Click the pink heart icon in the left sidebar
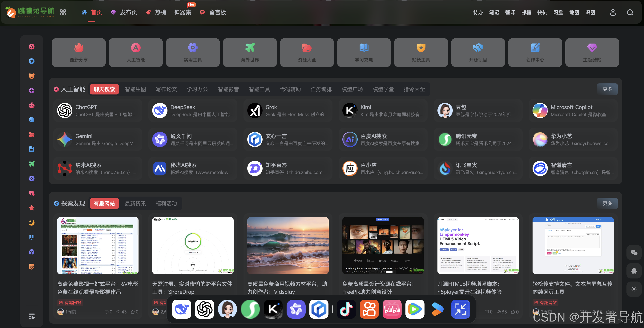Screen dimensions: 644x328 pos(31,193)
